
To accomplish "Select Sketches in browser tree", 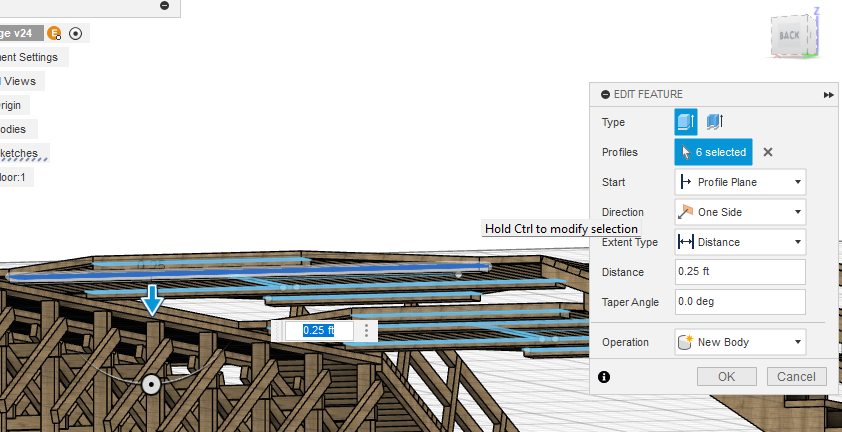I will (x=24, y=153).
